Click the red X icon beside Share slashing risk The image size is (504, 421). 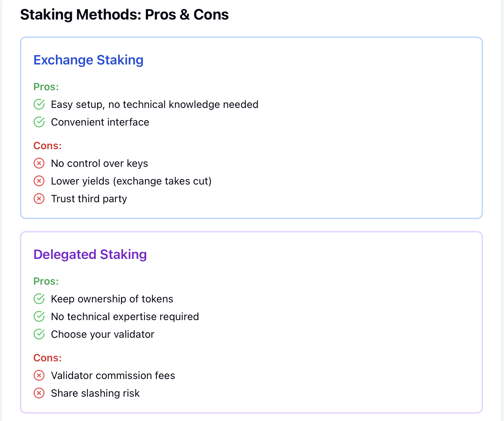39,393
